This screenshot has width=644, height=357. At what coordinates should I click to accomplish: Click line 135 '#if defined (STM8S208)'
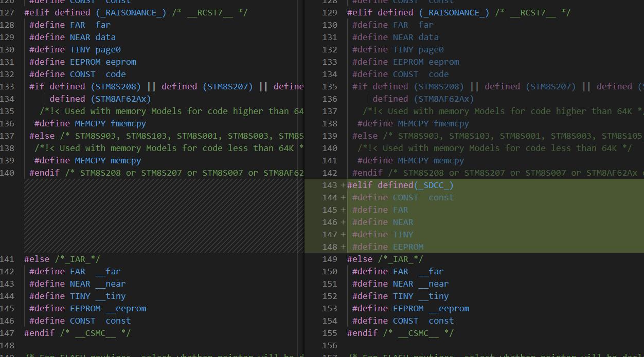(408, 86)
